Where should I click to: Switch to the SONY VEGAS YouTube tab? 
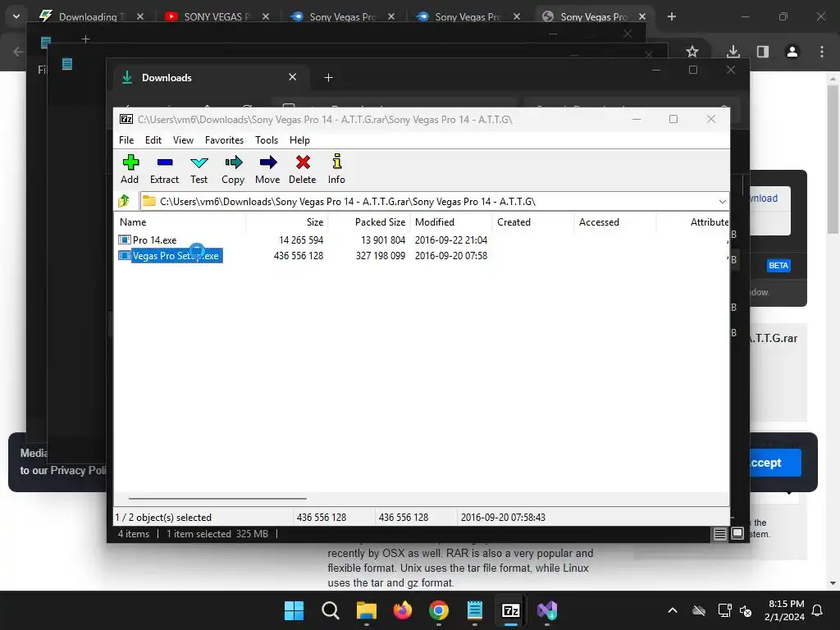tap(217, 16)
